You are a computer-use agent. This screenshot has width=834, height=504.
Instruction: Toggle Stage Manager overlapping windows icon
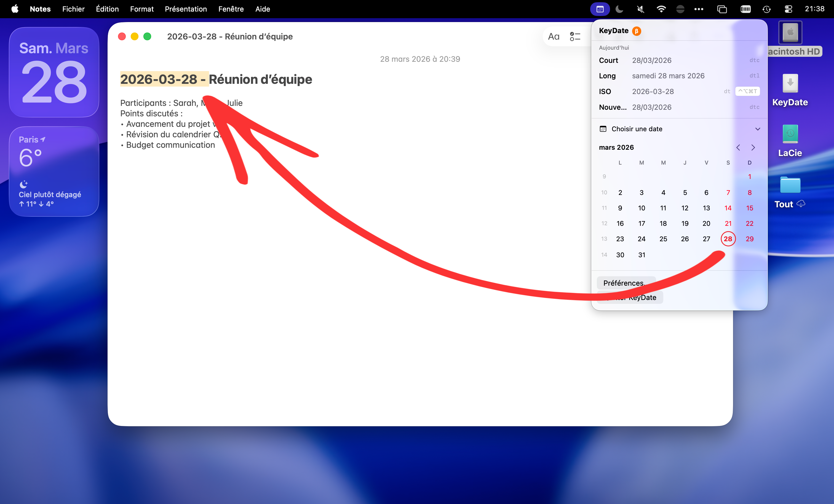pyautogui.click(x=722, y=9)
